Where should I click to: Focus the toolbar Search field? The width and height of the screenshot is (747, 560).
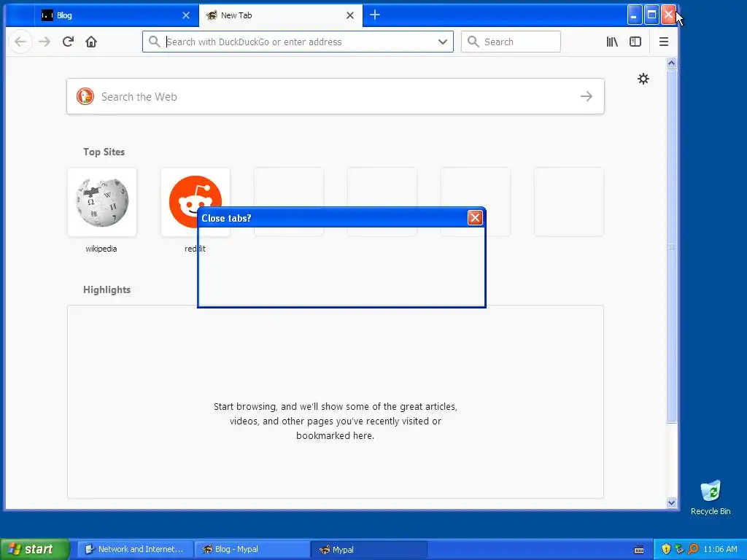(x=511, y=42)
